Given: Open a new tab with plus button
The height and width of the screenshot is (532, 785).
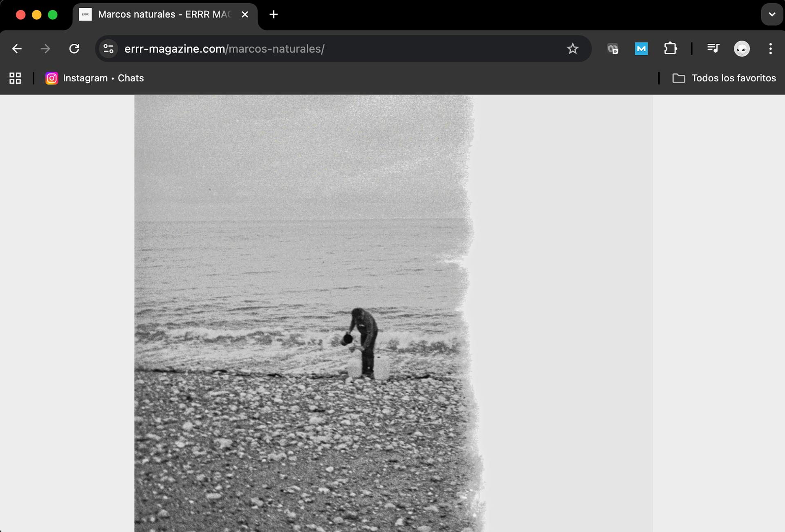Looking at the screenshot, I should pyautogui.click(x=274, y=14).
